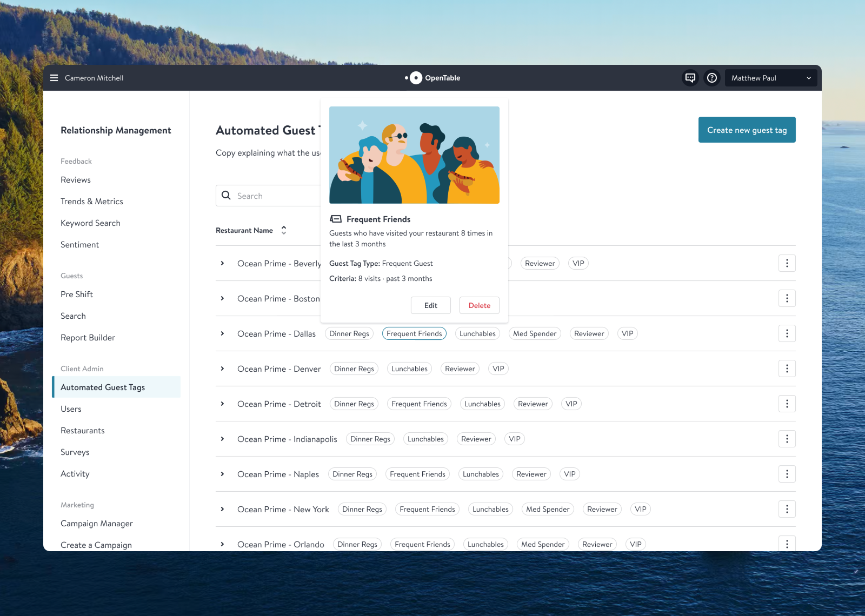Click the Frequent Friends tag for Detroit
The width and height of the screenshot is (865, 616).
[419, 404]
